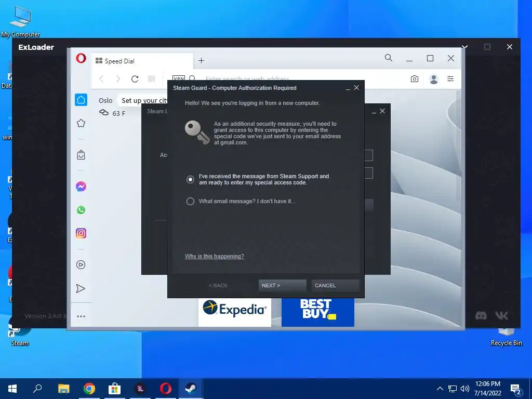Viewport: 532px width, 399px height.
Task: Open network status in system tray
Action: tap(453, 389)
